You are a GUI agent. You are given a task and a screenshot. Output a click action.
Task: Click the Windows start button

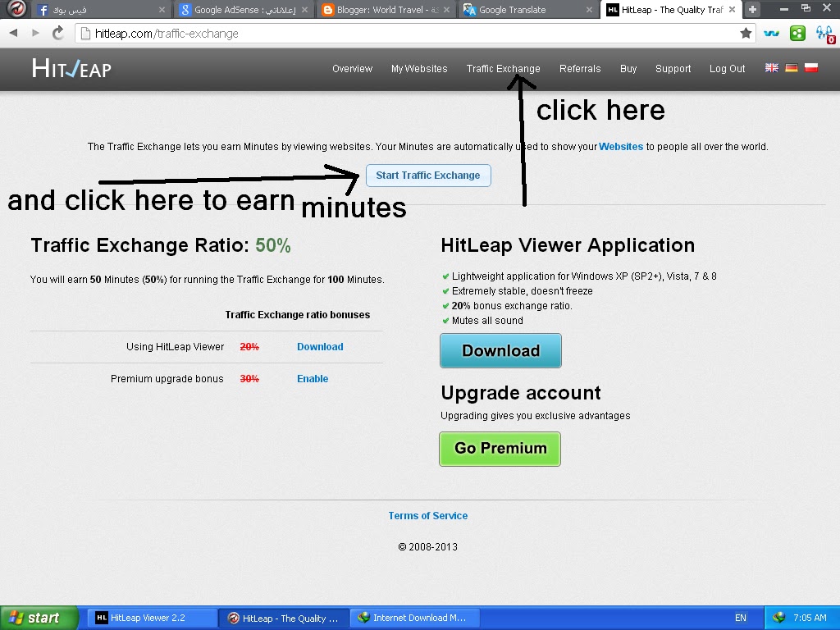click(x=39, y=618)
